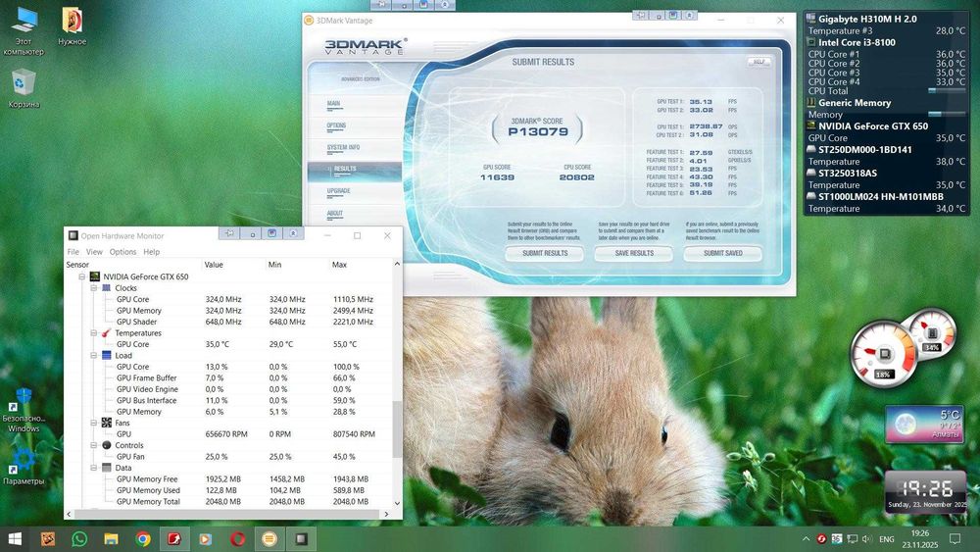Click the thermometer icon beside Temperatures

(x=106, y=332)
